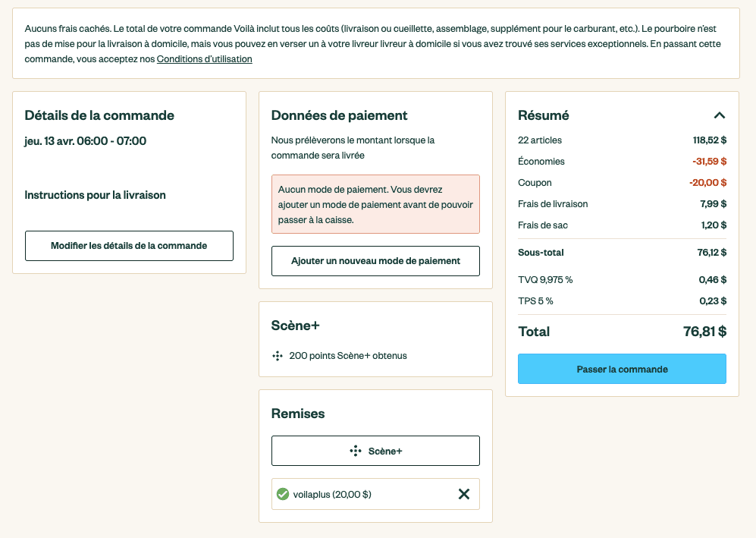Click the Frais de livraison row label

tap(553, 204)
